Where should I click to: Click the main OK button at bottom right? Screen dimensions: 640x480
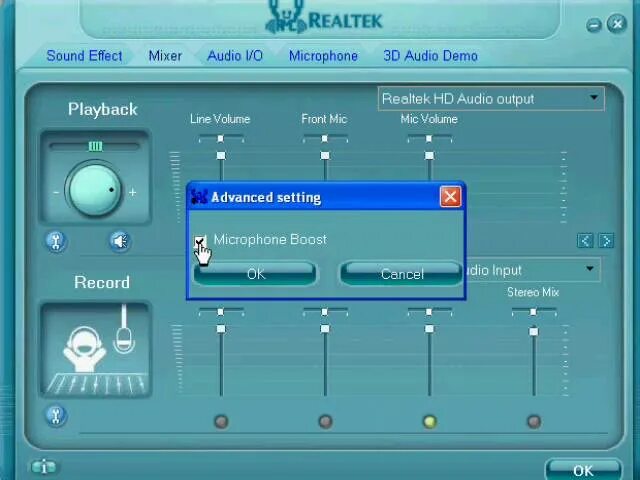point(583,470)
